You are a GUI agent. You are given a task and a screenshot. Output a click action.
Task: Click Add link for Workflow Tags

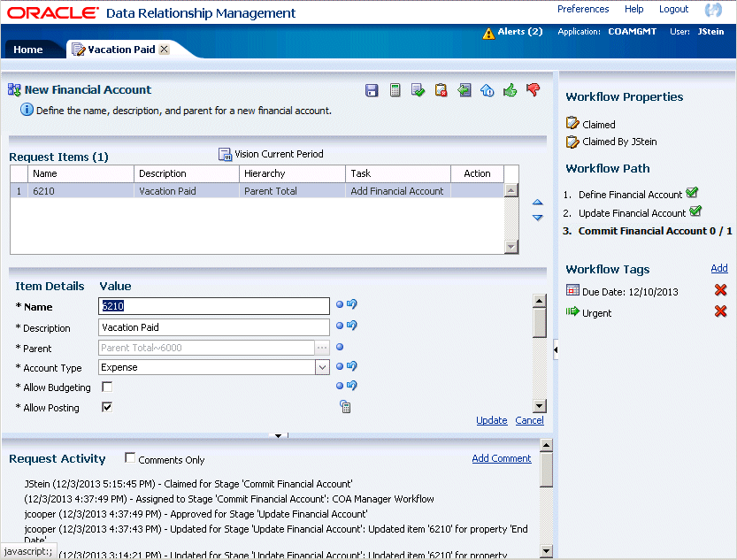click(719, 268)
